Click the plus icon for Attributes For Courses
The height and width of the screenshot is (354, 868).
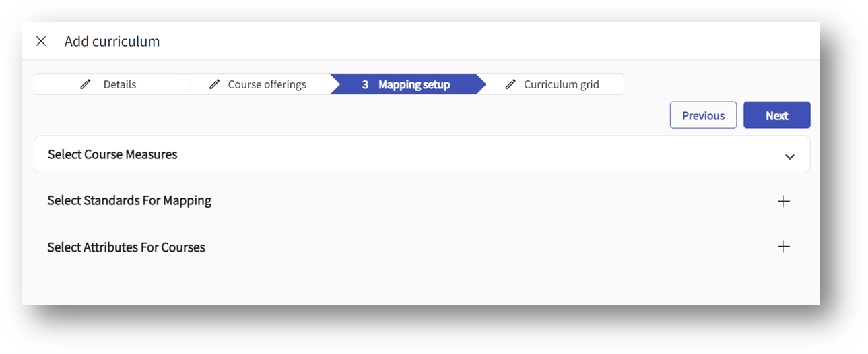(x=783, y=247)
